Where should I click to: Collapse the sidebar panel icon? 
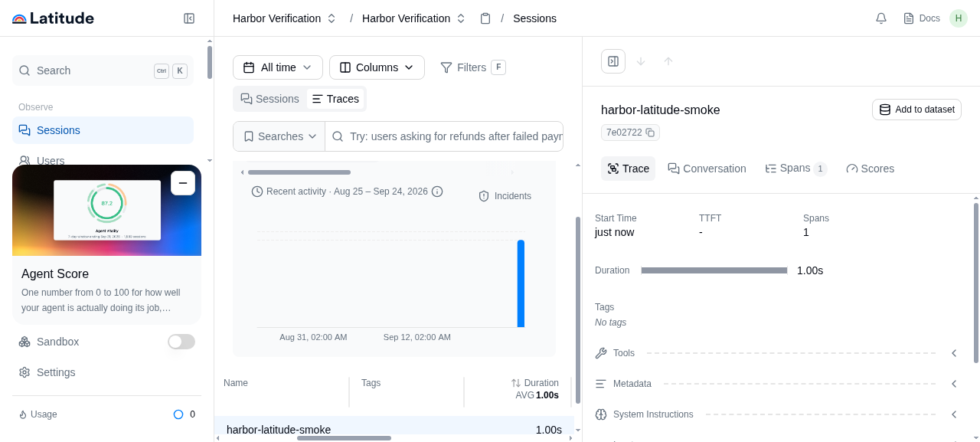click(x=189, y=18)
